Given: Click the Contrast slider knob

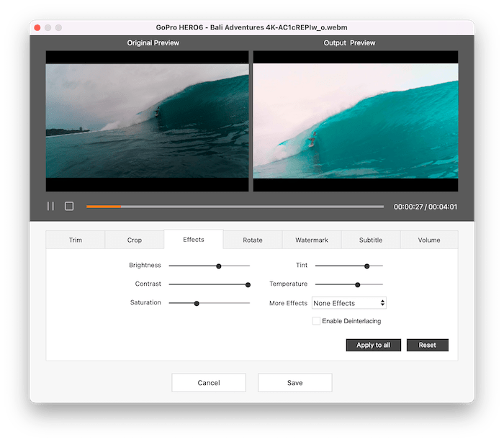Looking at the screenshot, I should pos(248,284).
